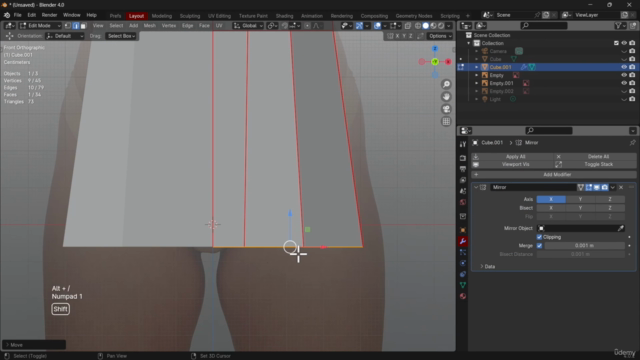The image size is (640, 360).
Task: Uncheck the Merge checkbox
Action: (x=539, y=246)
